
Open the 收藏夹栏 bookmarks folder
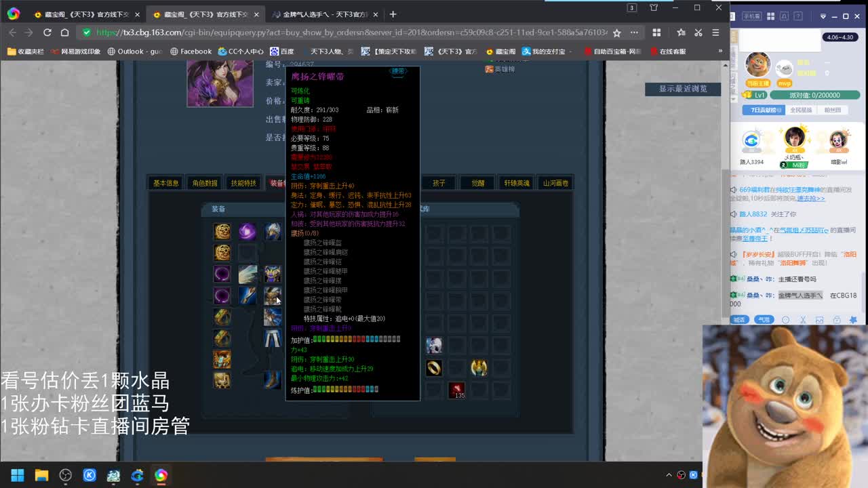pos(25,52)
